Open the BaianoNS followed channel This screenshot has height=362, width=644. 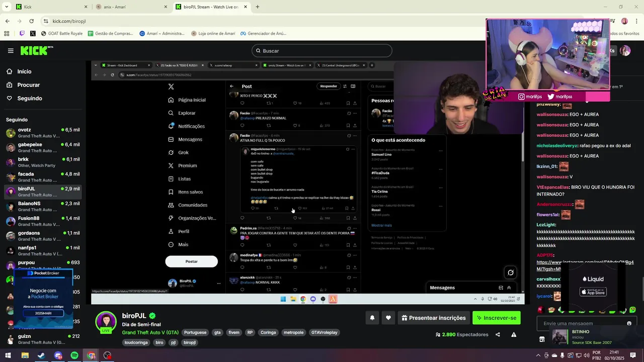(x=43, y=207)
